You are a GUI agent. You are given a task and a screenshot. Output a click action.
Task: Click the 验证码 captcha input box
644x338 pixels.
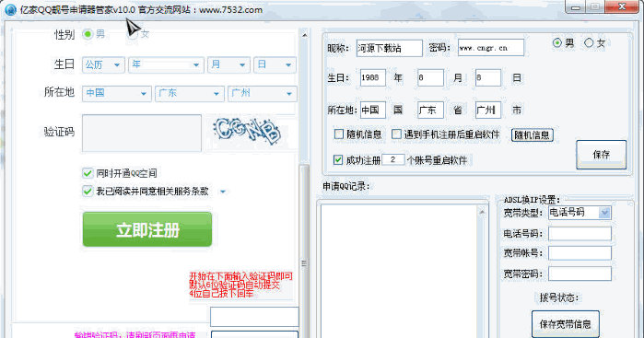pos(142,133)
